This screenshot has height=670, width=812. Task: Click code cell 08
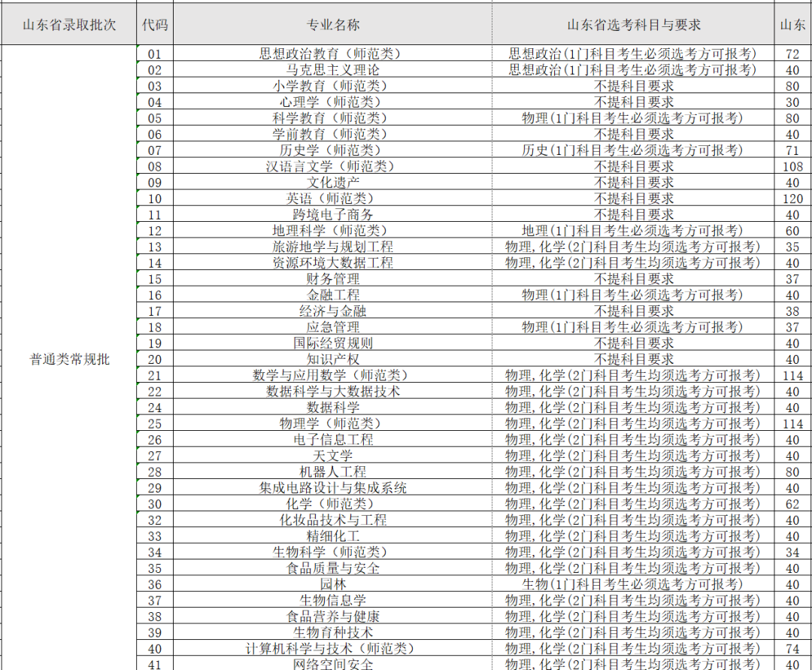coord(155,165)
